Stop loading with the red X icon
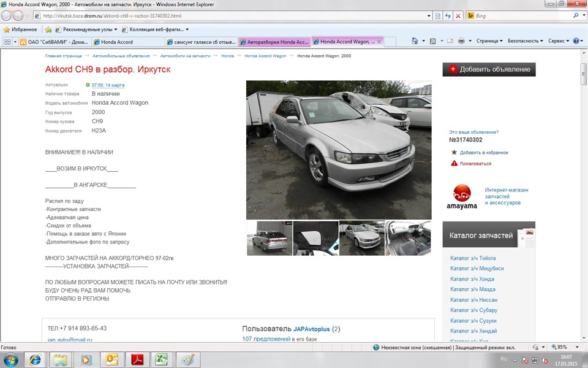This screenshot has width=588, height=368. [458, 16]
